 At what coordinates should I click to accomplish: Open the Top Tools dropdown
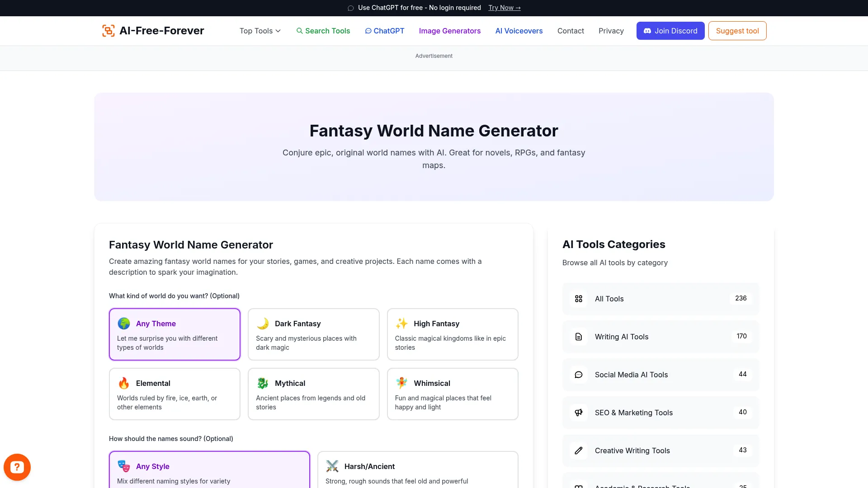point(260,31)
